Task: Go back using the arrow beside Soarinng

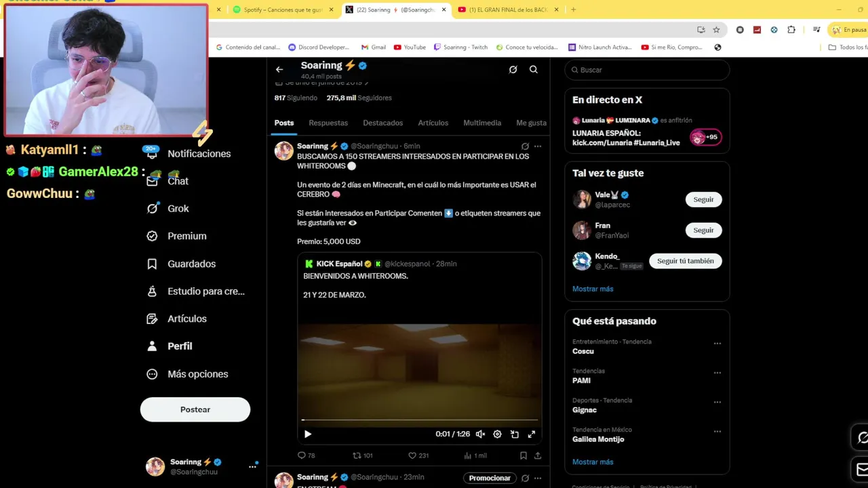Action: point(279,69)
